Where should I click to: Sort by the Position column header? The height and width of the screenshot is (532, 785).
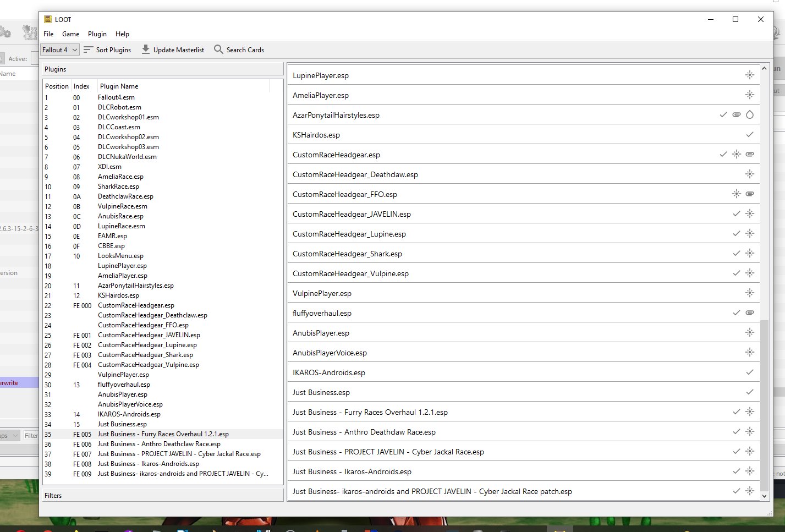(57, 86)
